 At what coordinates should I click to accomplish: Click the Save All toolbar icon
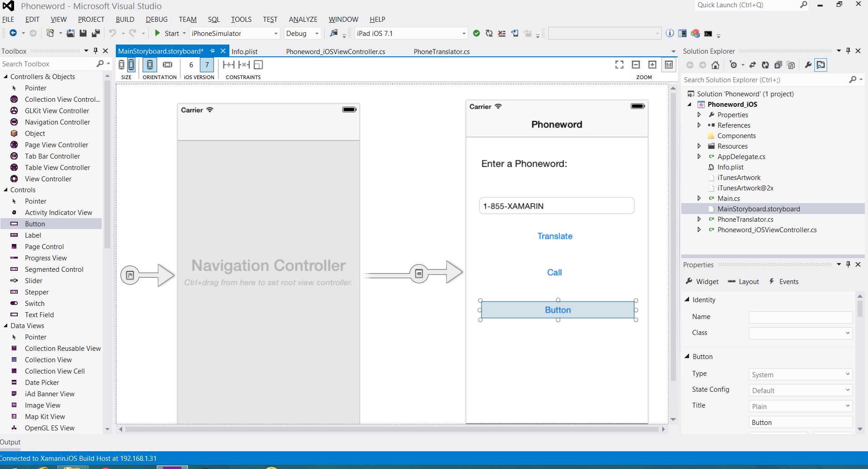tap(95, 33)
